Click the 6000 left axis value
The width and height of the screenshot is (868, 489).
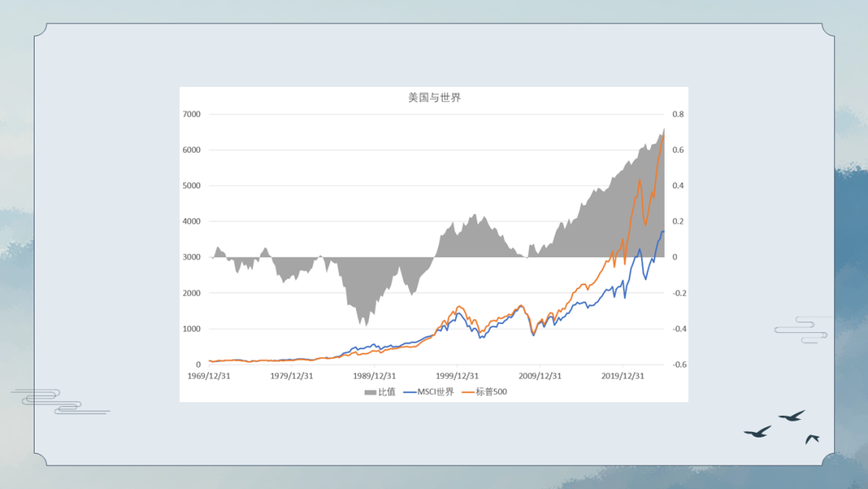(x=191, y=150)
